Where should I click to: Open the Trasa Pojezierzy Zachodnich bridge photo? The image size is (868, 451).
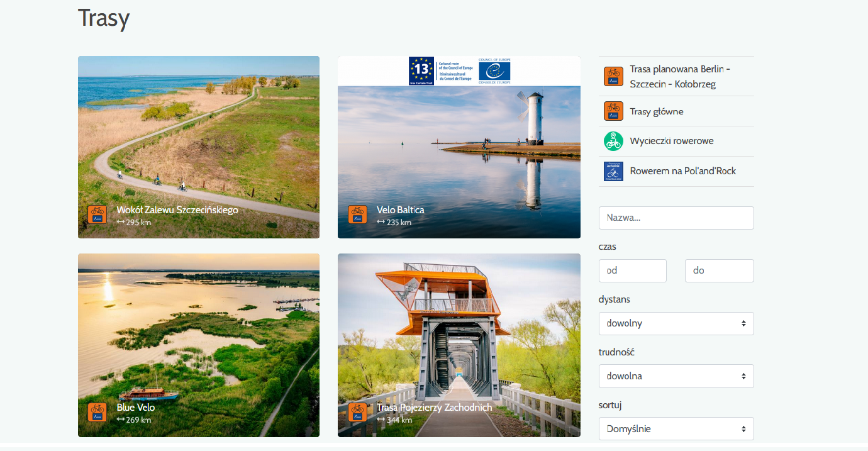pyautogui.click(x=459, y=327)
